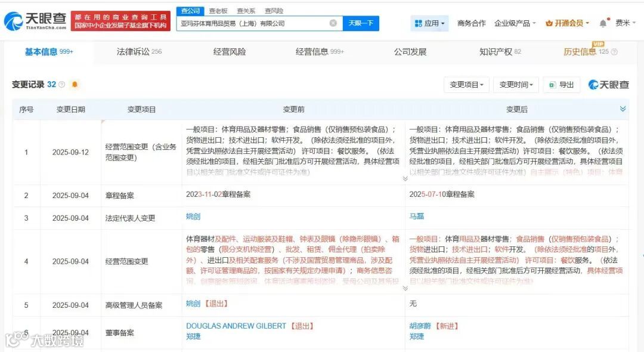Switch to 经营风险 tab
Viewport: 644px width, 352px height.
229,52
